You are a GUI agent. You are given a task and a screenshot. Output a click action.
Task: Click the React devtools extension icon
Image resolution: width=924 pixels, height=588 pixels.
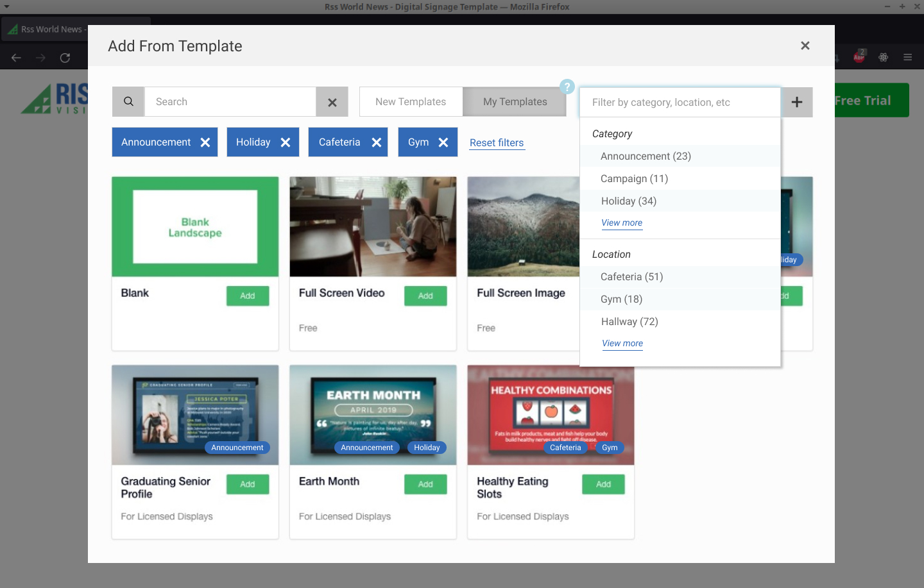pos(884,57)
